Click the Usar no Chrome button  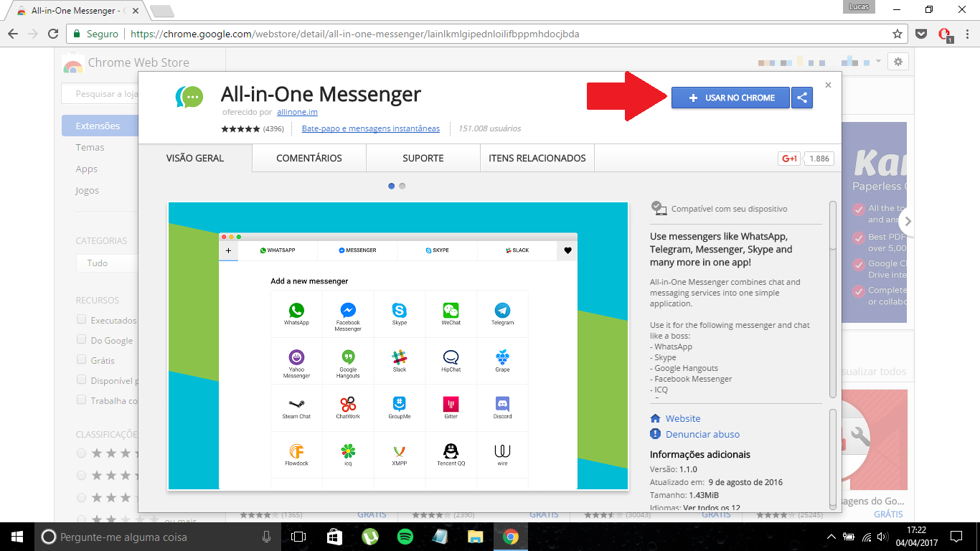click(x=730, y=98)
